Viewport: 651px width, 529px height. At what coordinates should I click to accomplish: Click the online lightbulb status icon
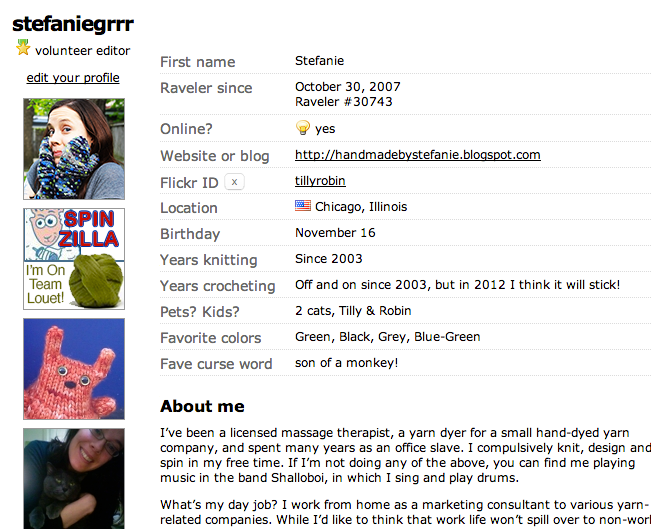[303, 127]
